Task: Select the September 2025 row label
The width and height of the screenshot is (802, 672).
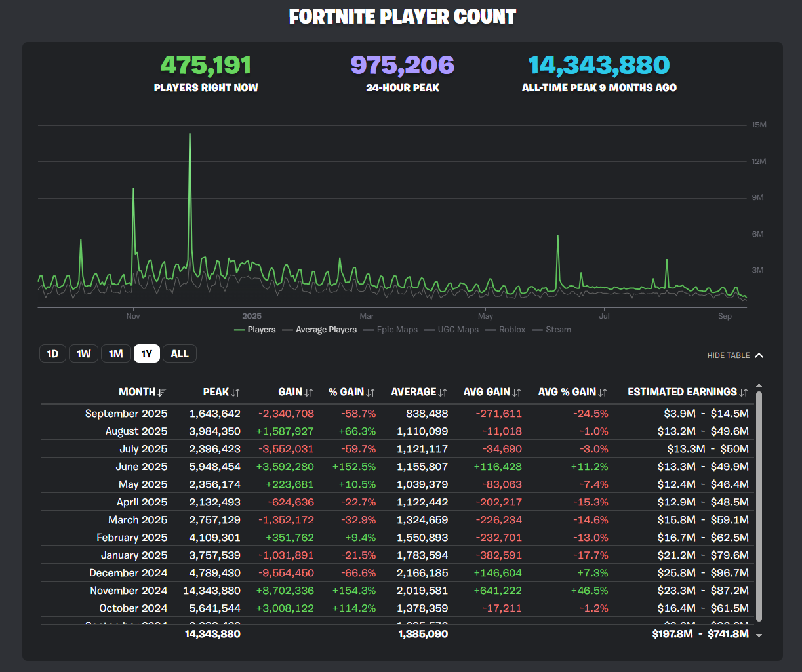Action: pos(127,414)
